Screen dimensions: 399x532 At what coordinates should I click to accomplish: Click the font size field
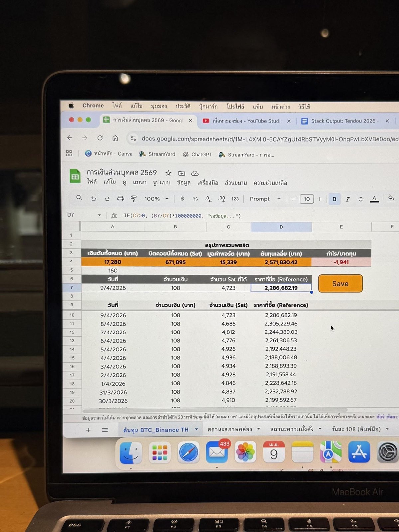point(307,199)
